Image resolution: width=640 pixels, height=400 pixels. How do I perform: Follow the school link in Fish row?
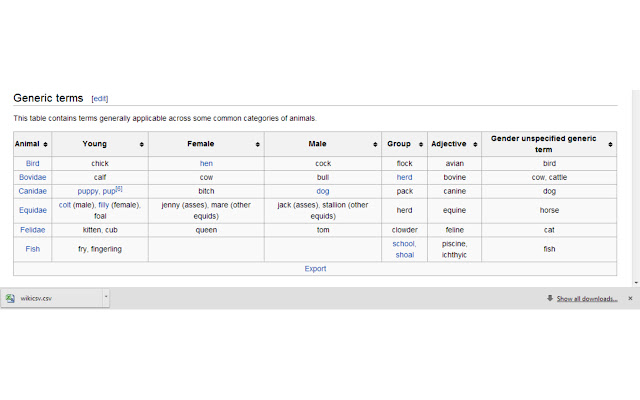point(404,244)
